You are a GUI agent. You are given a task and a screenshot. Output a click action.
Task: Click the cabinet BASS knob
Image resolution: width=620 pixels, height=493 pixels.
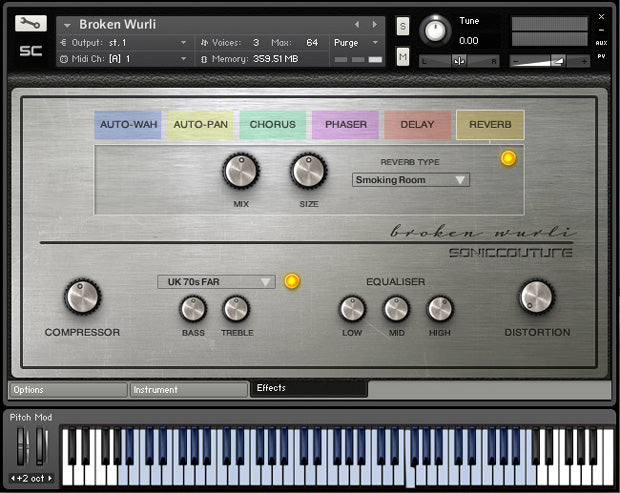point(193,309)
